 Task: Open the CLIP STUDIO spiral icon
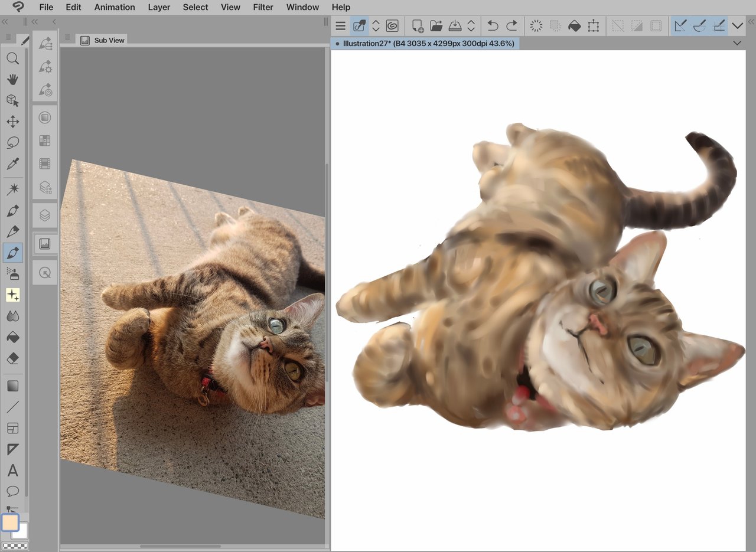coord(392,26)
